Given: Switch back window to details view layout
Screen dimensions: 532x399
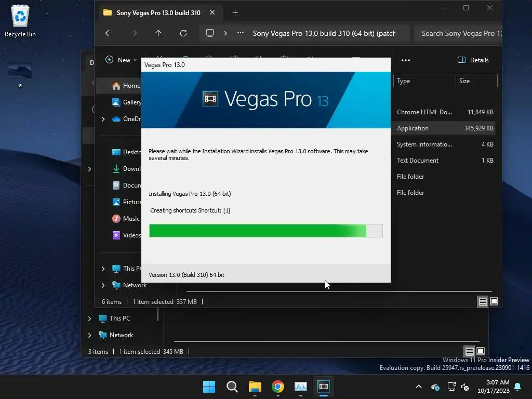Looking at the screenshot, I should click(x=469, y=351).
